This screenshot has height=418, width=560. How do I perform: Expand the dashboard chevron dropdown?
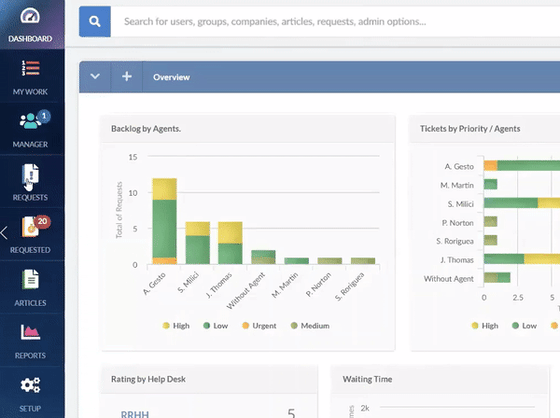95,77
